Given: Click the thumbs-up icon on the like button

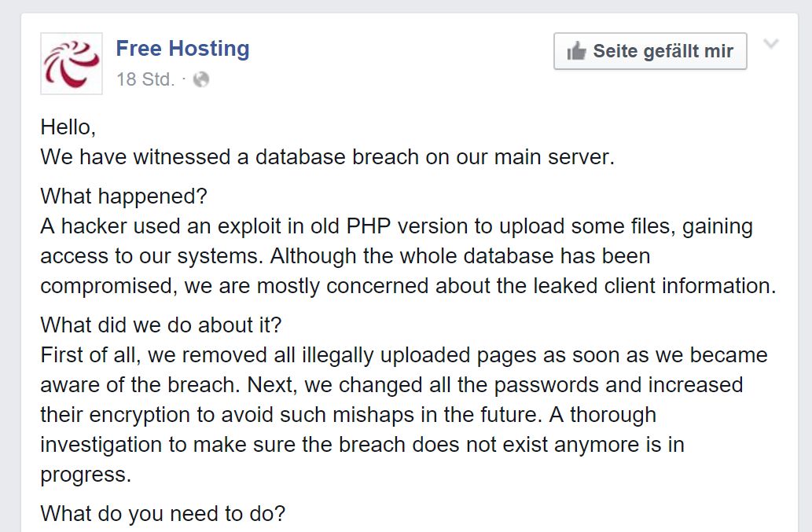Looking at the screenshot, I should click(576, 52).
